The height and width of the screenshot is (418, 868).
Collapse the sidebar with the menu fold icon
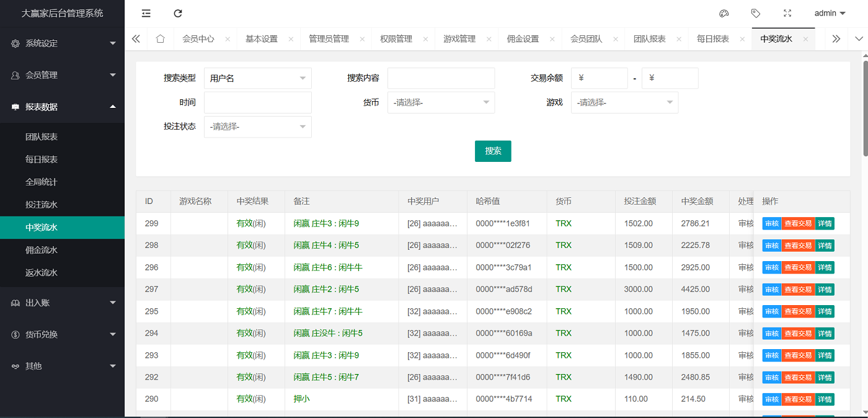(146, 13)
